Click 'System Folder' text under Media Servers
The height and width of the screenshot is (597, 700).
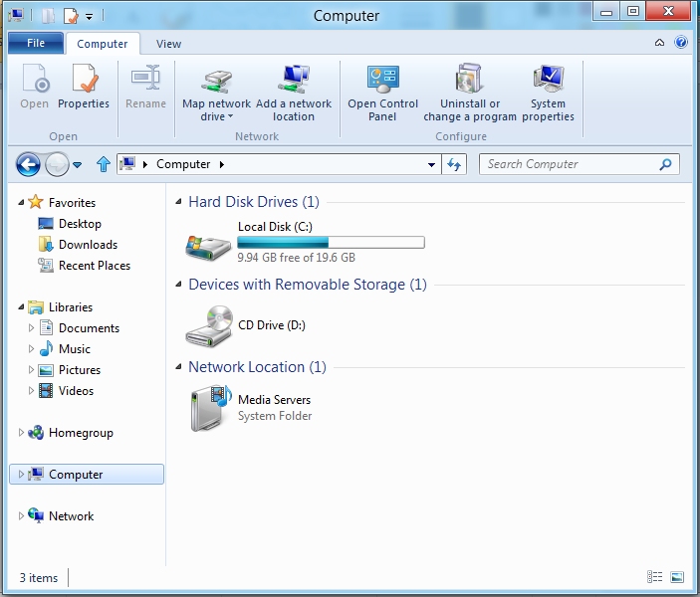275,416
